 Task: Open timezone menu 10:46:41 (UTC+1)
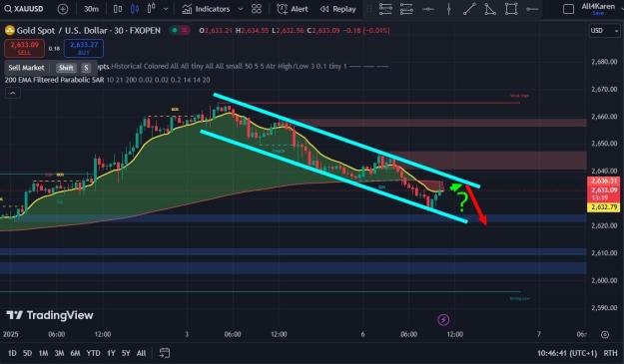pos(567,353)
